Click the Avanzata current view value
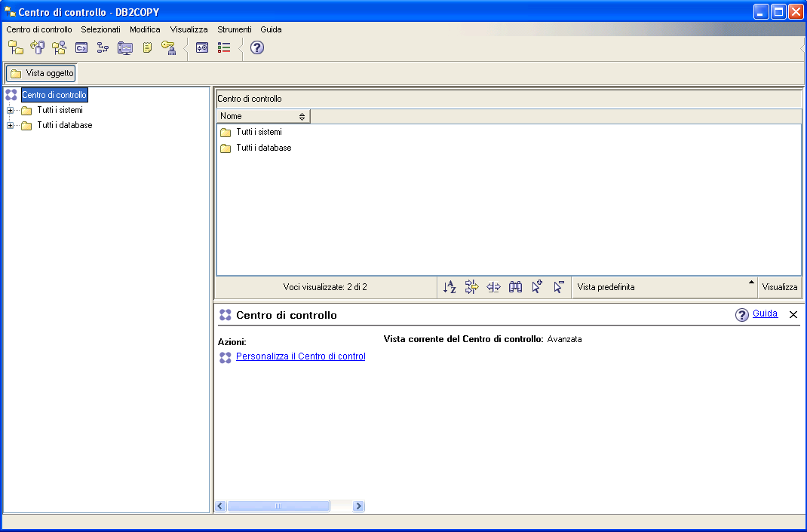The width and height of the screenshot is (807, 532). [x=565, y=339]
